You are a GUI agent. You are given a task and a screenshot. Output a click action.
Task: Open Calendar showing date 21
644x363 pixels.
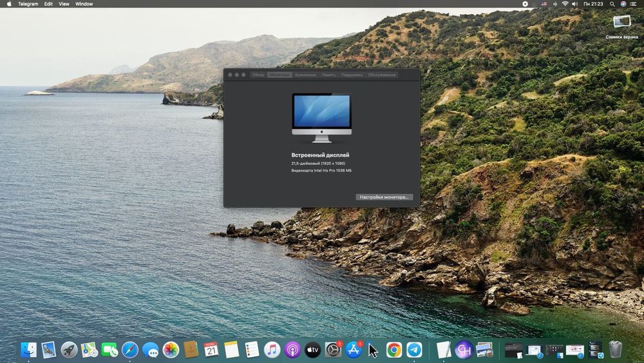211,350
